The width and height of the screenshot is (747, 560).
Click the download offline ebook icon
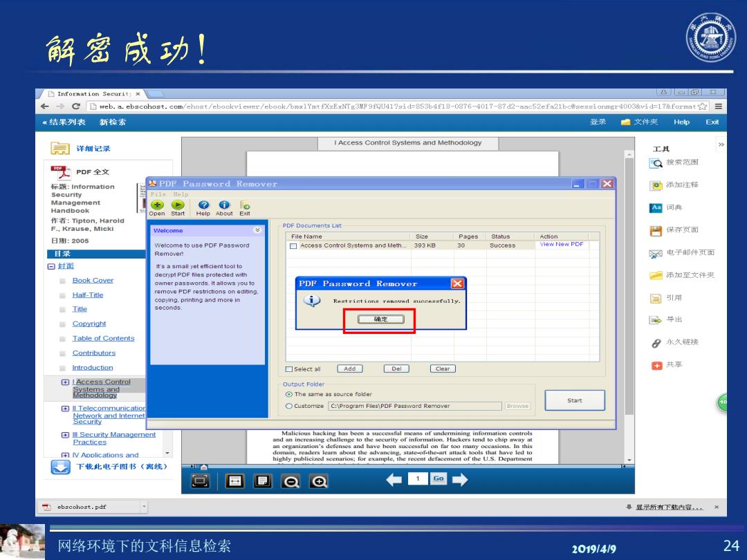click(x=60, y=467)
